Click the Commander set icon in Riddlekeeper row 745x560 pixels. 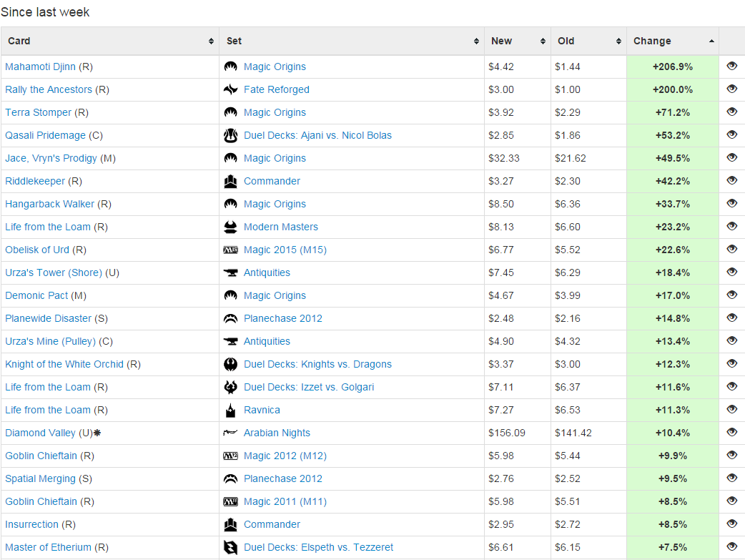(230, 181)
